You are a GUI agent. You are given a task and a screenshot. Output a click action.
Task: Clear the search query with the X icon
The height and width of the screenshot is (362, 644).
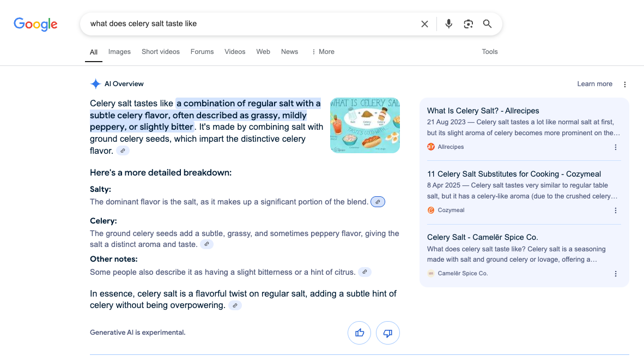[x=424, y=23]
